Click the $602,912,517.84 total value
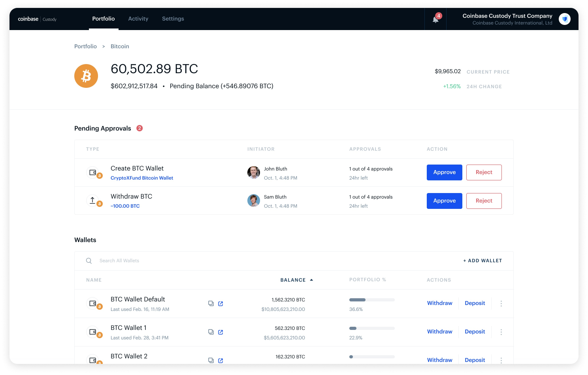 tap(134, 86)
